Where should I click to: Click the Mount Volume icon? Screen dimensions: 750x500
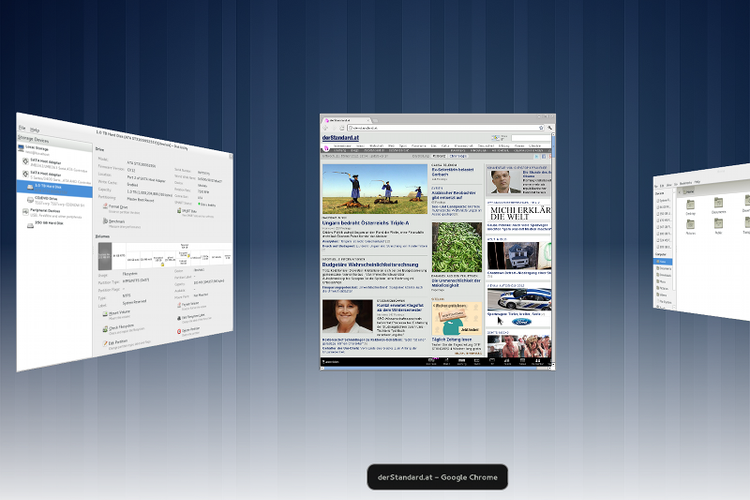pyautogui.click(x=101, y=313)
